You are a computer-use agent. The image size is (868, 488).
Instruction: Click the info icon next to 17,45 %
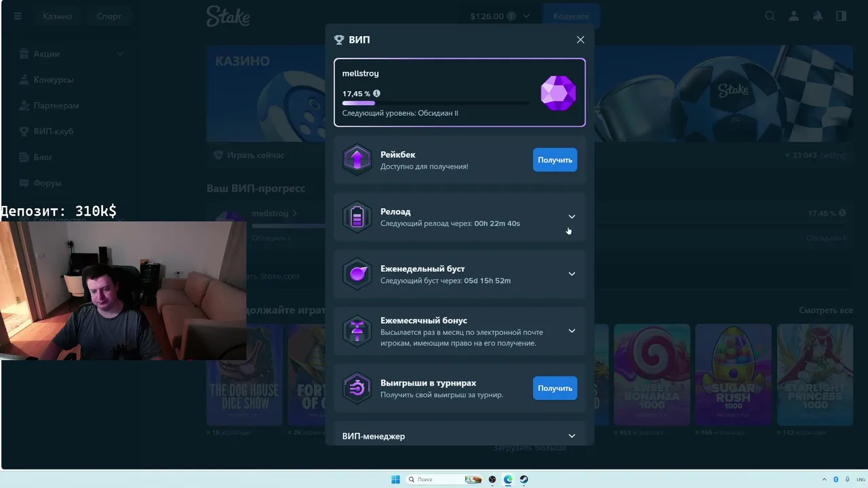pyautogui.click(x=377, y=94)
